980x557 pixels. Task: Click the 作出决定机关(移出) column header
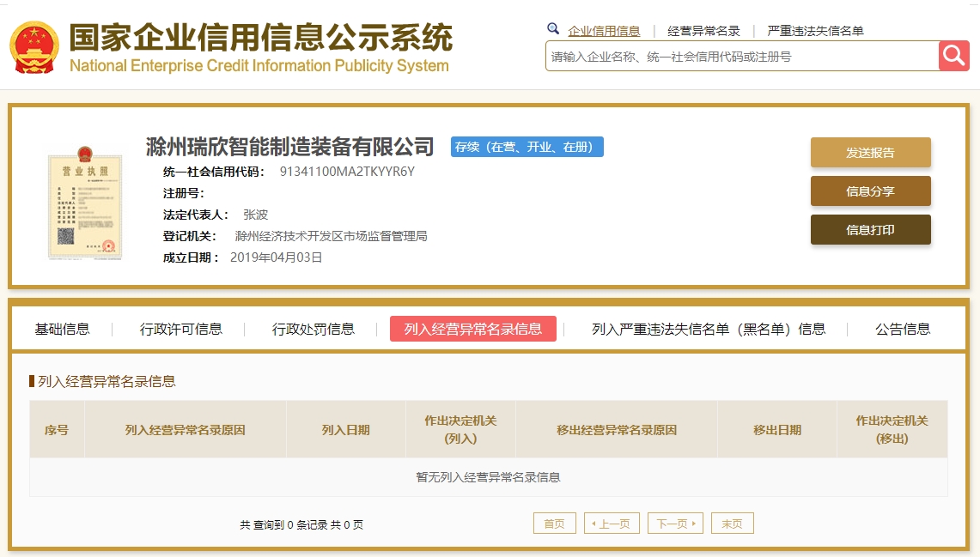pyautogui.click(x=892, y=430)
